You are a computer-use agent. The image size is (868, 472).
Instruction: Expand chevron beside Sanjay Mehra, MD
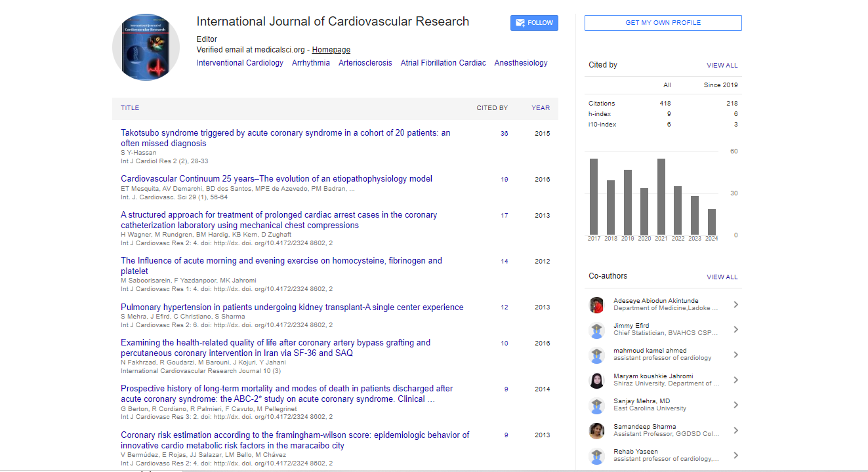point(735,405)
